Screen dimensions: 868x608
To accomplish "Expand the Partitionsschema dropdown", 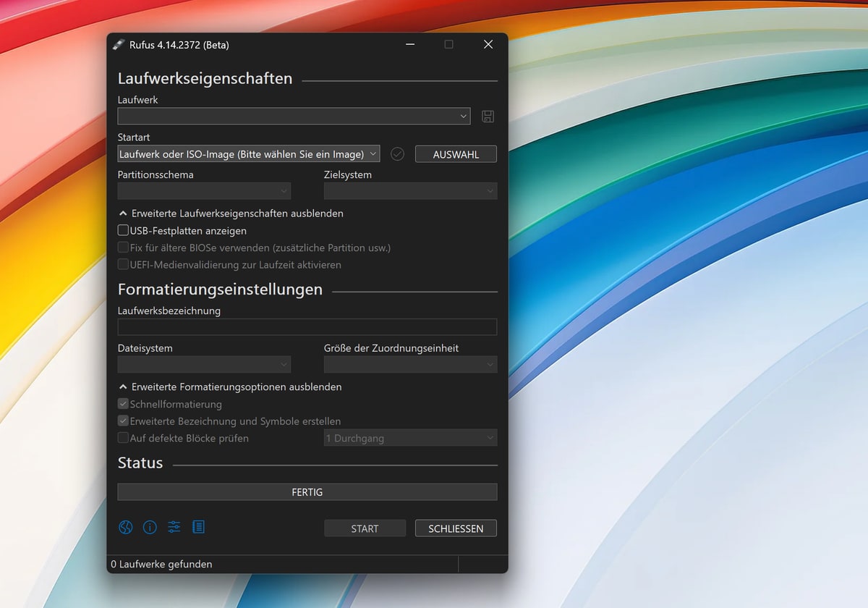I will pos(203,190).
